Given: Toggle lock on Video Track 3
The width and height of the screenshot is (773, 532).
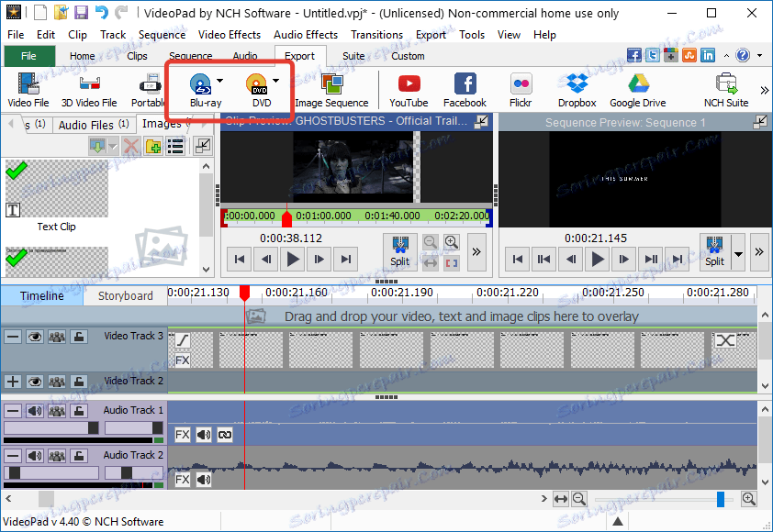Looking at the screenshot, I should tap(79, 337).
